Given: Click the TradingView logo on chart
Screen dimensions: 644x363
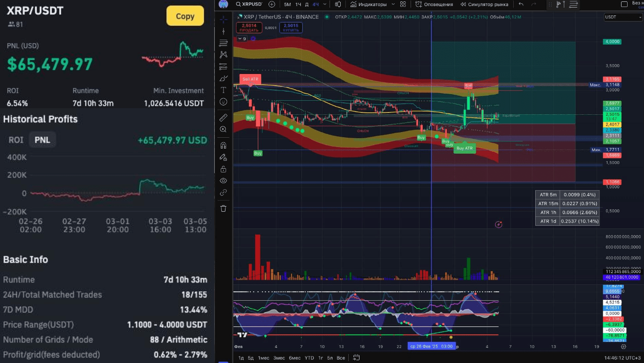Looking at the screenshot, I should click(x=242, y=335).
